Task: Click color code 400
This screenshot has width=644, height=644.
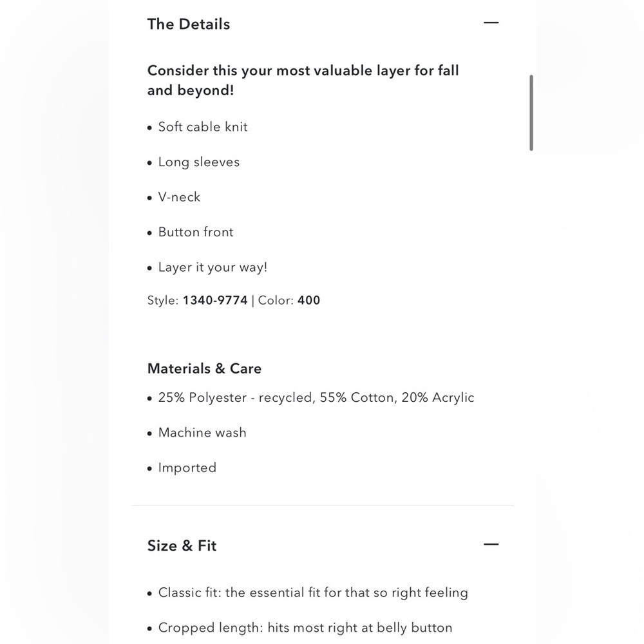Action: pyautogui.click(x=308, y=300)
